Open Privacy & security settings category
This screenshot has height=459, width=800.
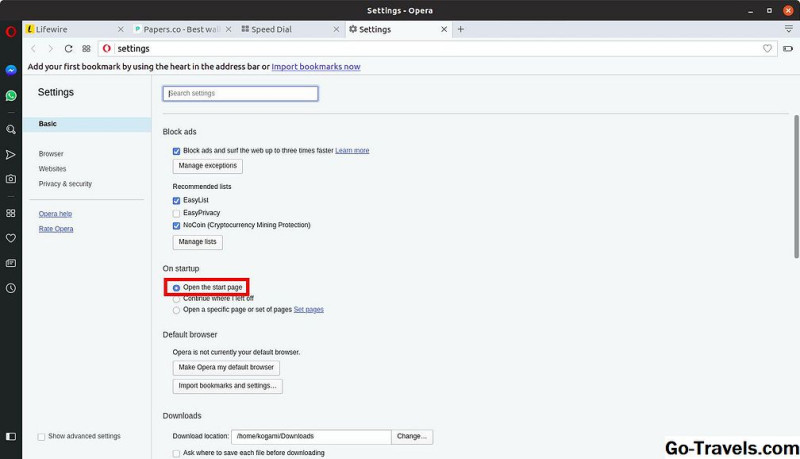(65, 184)
